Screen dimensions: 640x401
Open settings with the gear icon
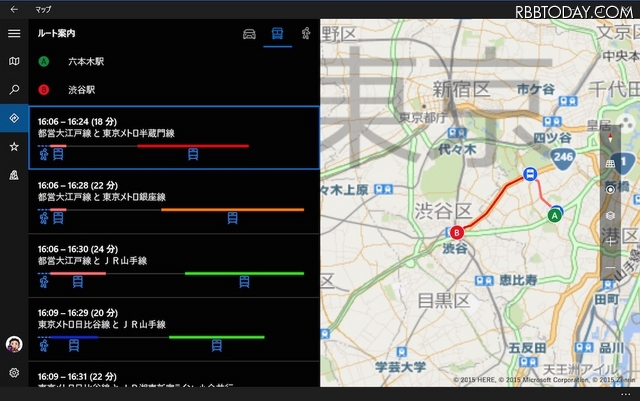[x=14, y=372]
